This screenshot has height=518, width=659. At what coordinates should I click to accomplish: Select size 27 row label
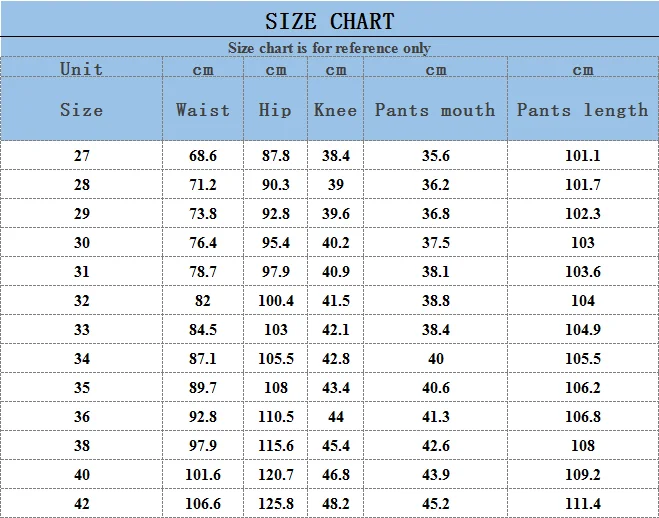pyautogui.click(x=81, y=156)
